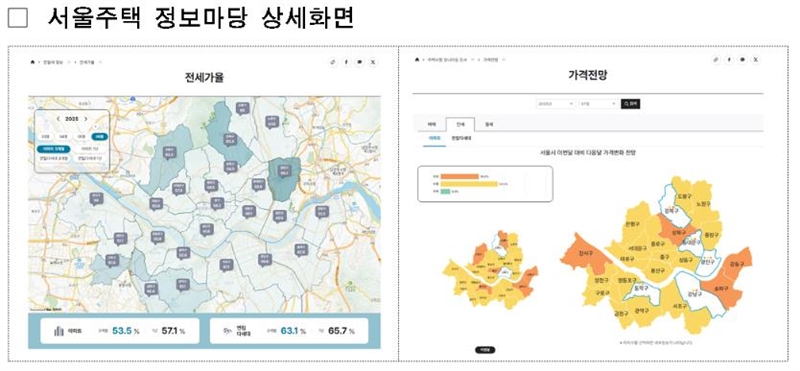Viewport: 800px width, 371px height.
Task: Switch to the 월세 tab
Action: pos(489,124)
